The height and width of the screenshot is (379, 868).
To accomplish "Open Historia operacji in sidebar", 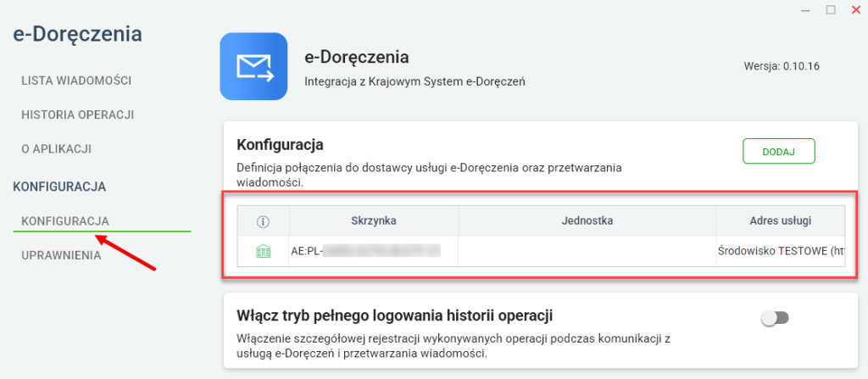I will click(x=77, y=114).
